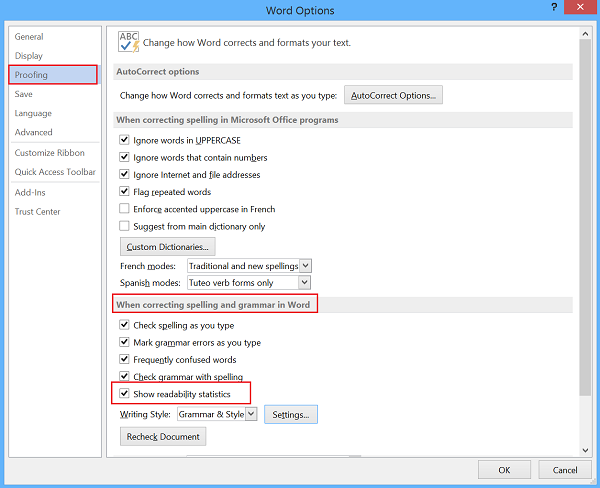Expand the Spanish modes dropdown
This screenshot has height=488, width=600.
tap(304, 282)
